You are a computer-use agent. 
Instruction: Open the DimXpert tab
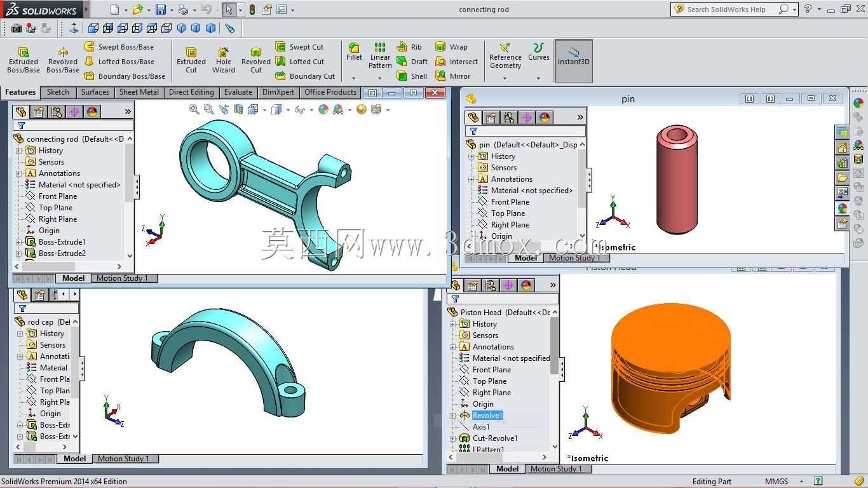pos(278,92)
